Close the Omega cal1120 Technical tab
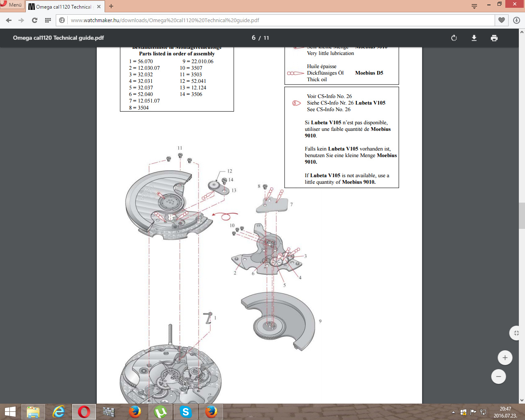 coord(99,7)
